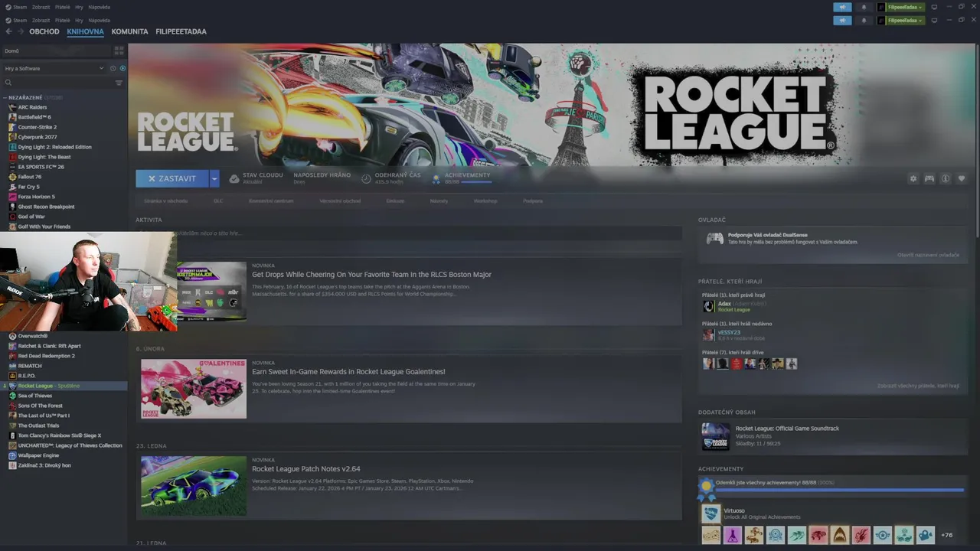Image resolution: width=980 pixels, height=551 pixels.
Task: Open the KOMUNITA tab
Action: pyautogui.click(x=129, y=31)
